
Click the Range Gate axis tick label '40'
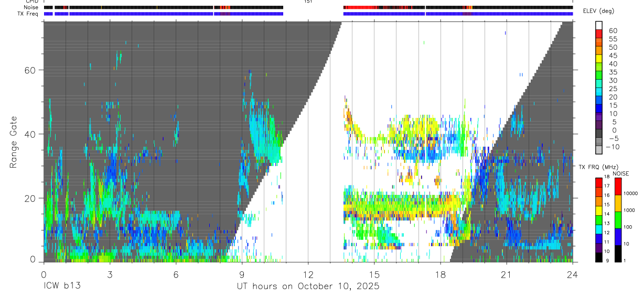tap(30, 134)
